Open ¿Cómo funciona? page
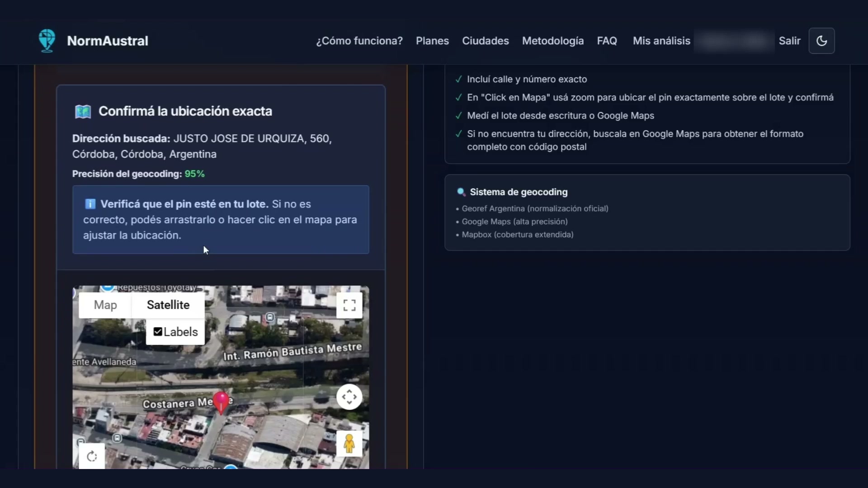Image resolution: width=868 pixels, height=488 pixels. (359, 41)
